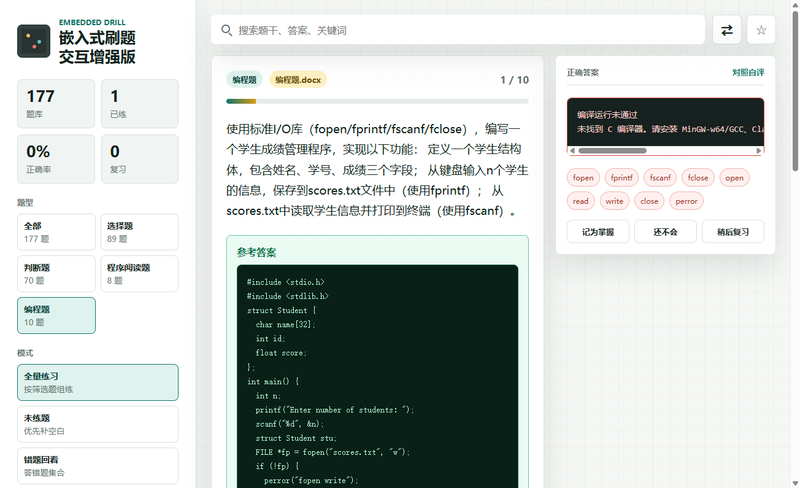800x488 pixels.
Task: Click the fprintf keyword tag
Action: click(x=621, y=178)
